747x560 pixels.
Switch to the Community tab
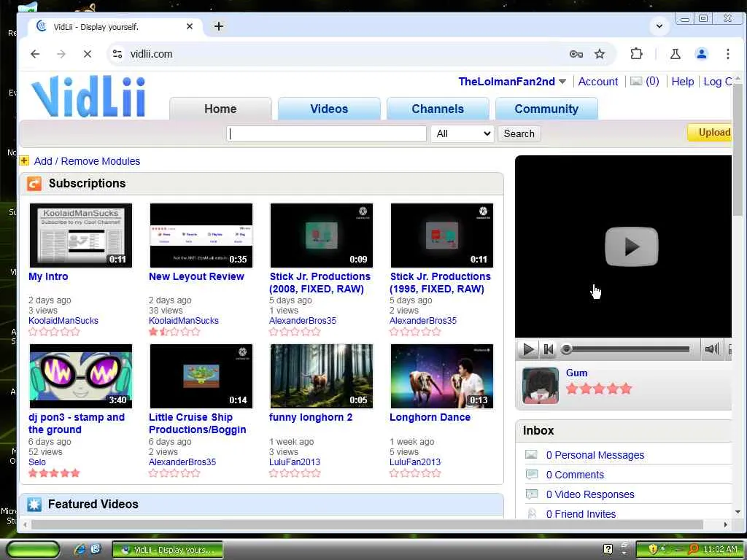pyautogui.click(x=546, y=109)
